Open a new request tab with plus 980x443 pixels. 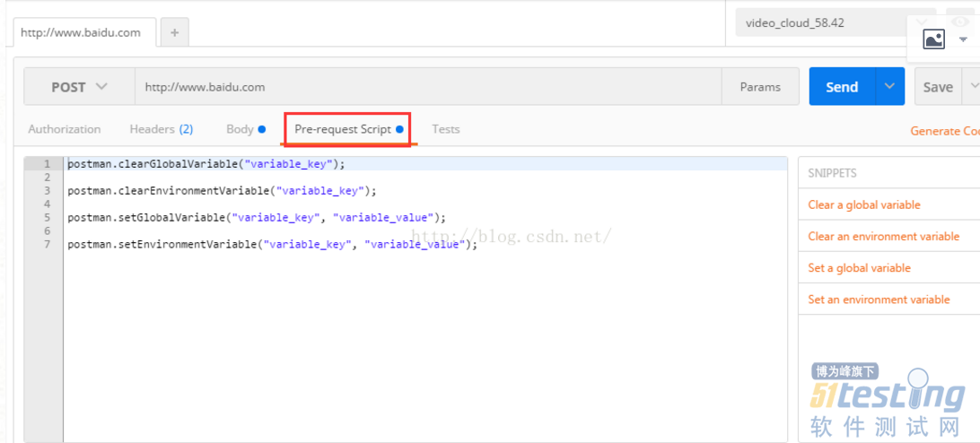[x=174, y=32]
